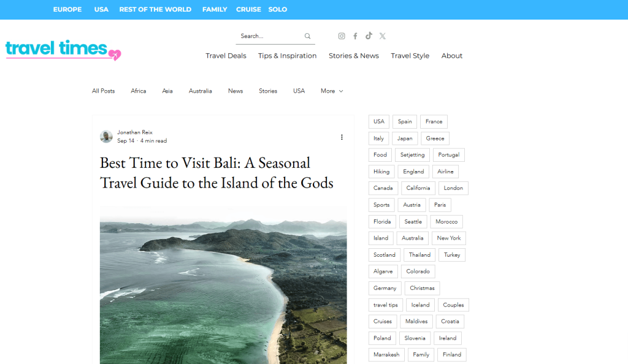Open the X (Twitter) icon
The width and height of the screenshot is (628, 364).
pyautogui.click(x=382, y=36)
